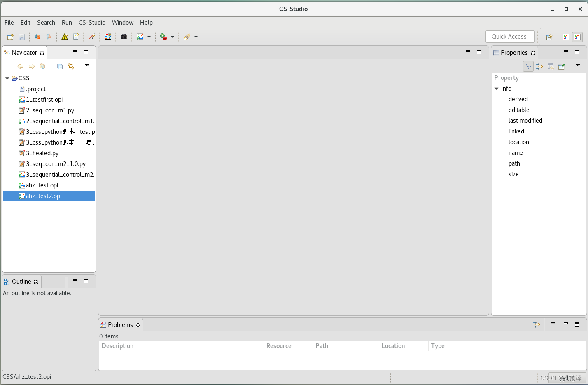Screen dimensions: 588x385
Task: Click Description column header in Problems
Action: click(181, 346)
